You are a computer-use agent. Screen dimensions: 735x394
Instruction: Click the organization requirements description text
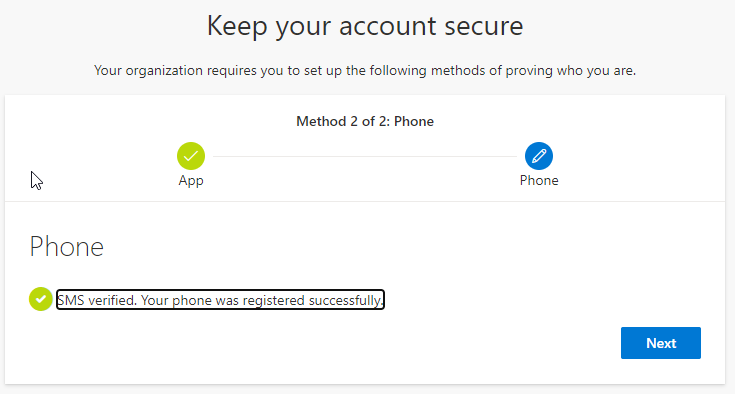[x=365, y=71]
